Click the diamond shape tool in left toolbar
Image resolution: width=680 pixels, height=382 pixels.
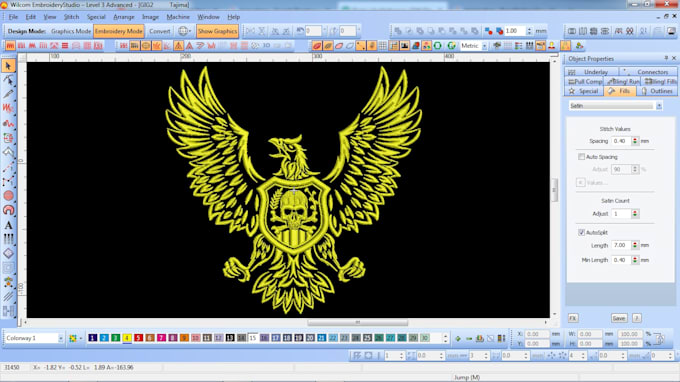8,254
